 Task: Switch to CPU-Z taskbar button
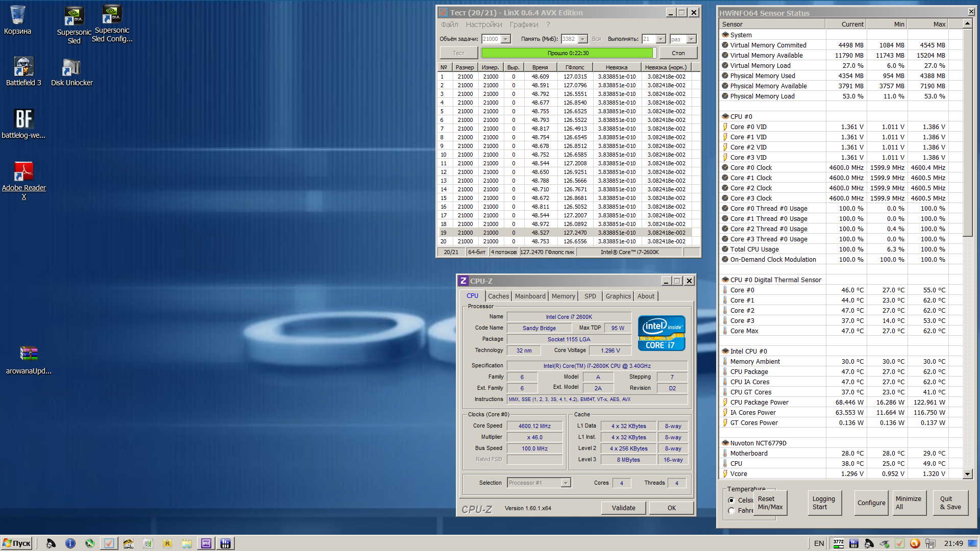(206, 543)
